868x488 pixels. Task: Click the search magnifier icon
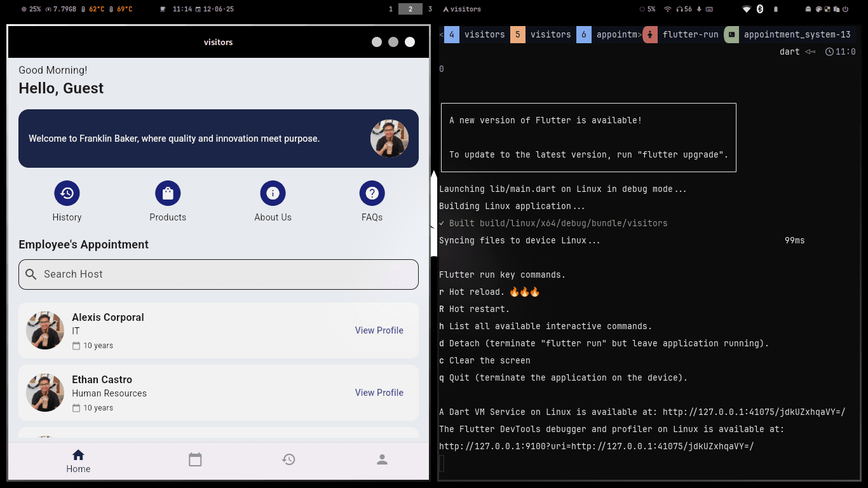coord(31,274)
